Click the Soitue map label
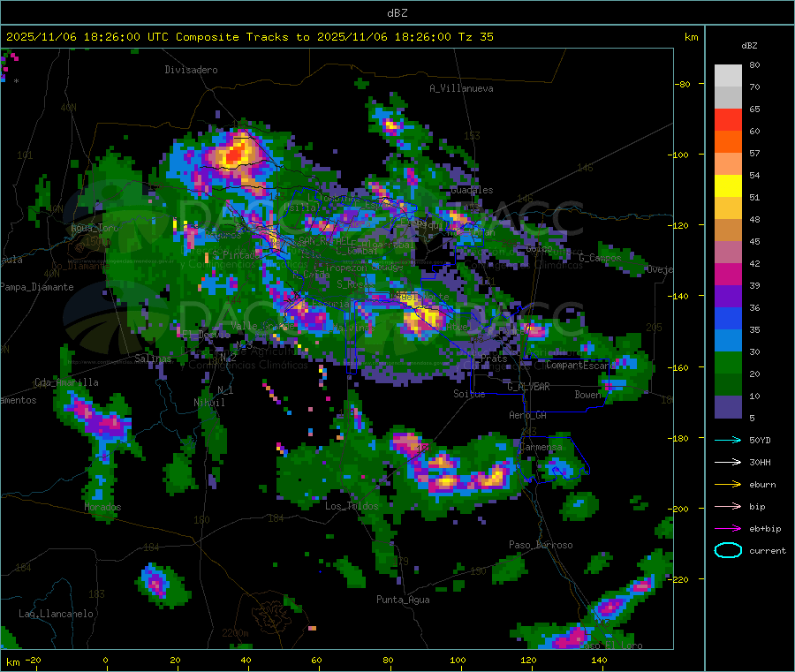795x672 pixels. 469,394
